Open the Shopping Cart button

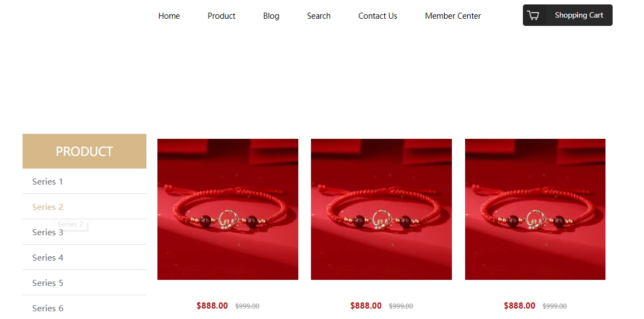pyautogui.click(x=567, y=15)
